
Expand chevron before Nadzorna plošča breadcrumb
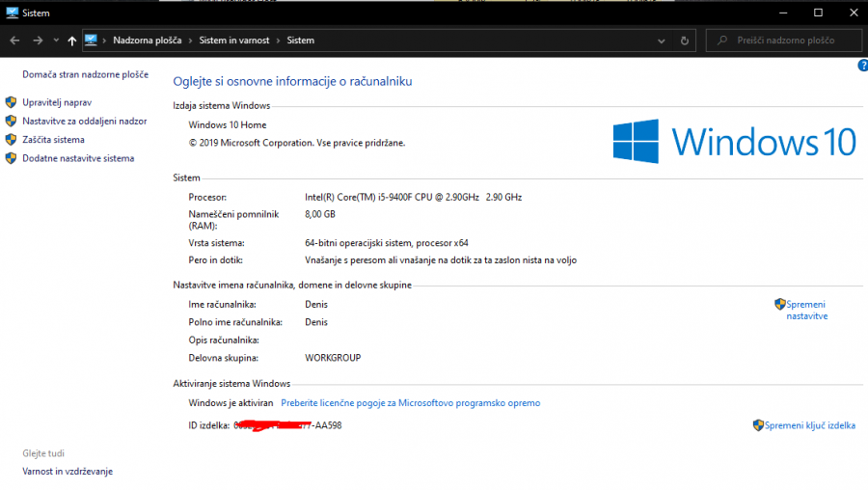[104, 41]
